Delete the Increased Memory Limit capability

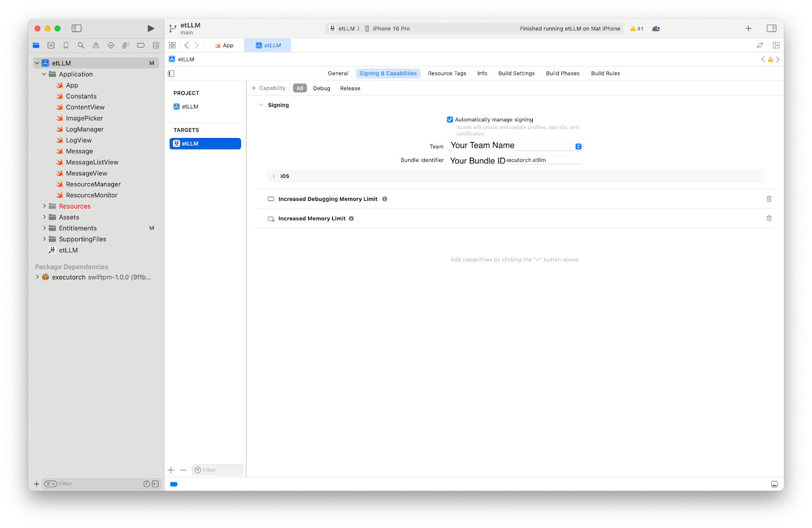769,219
